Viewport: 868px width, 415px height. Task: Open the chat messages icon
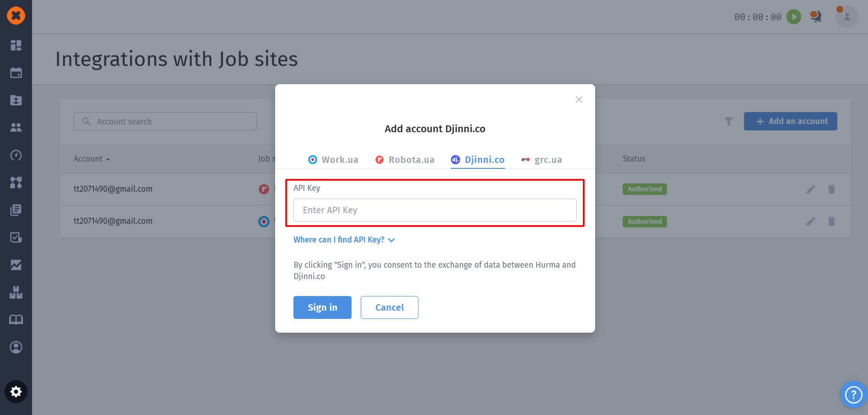[x=815, y=17]
